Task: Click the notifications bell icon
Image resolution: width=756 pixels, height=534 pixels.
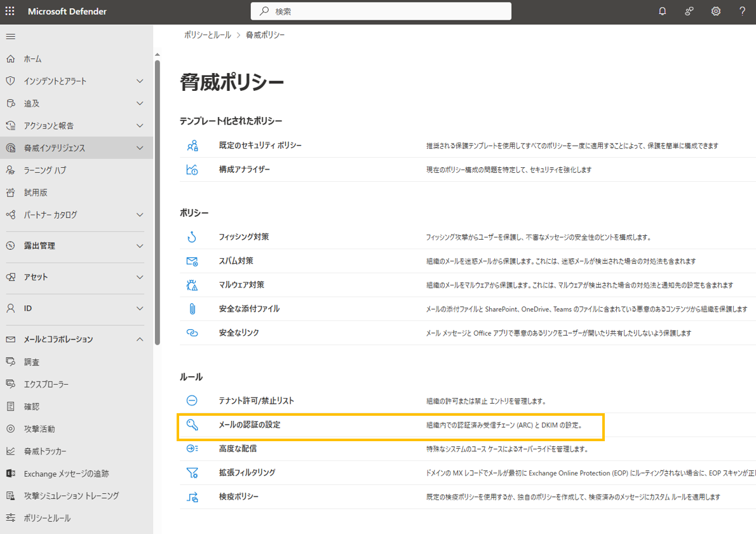Action: pos(663,11)
